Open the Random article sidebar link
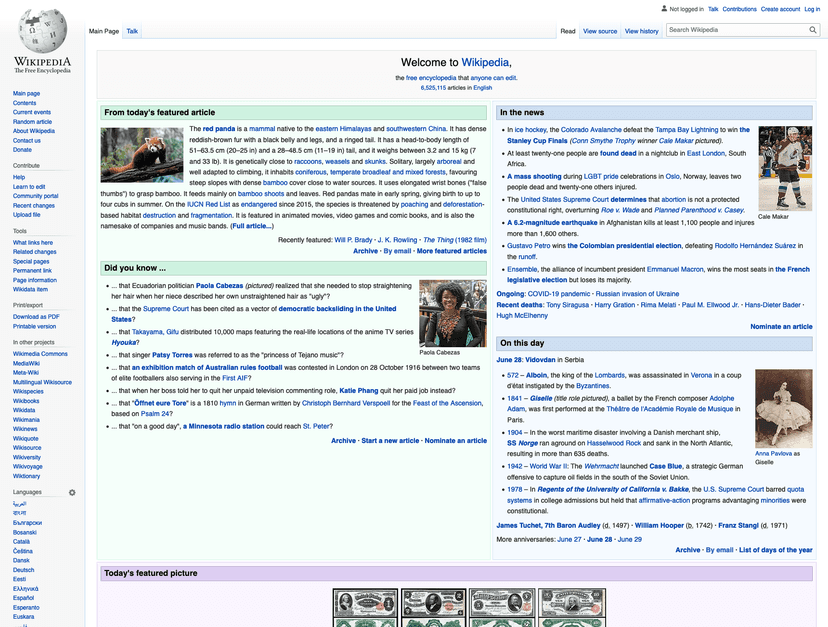The height and width of the screenshot is (627, 828). click(x=32, y=121)
